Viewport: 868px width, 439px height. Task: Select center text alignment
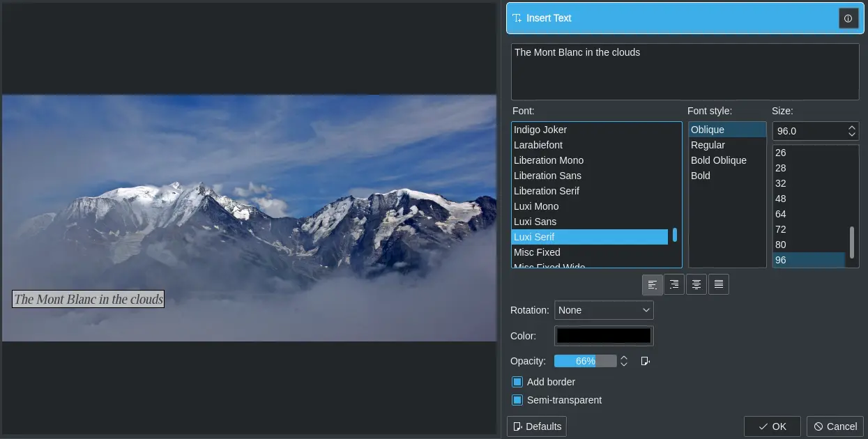[696, 284]
